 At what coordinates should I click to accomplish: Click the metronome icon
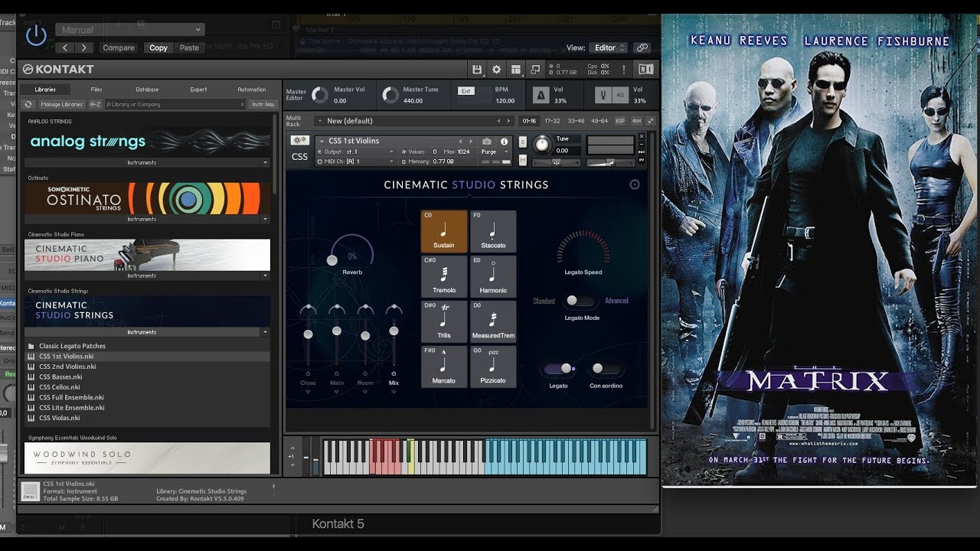coord(541,95)
